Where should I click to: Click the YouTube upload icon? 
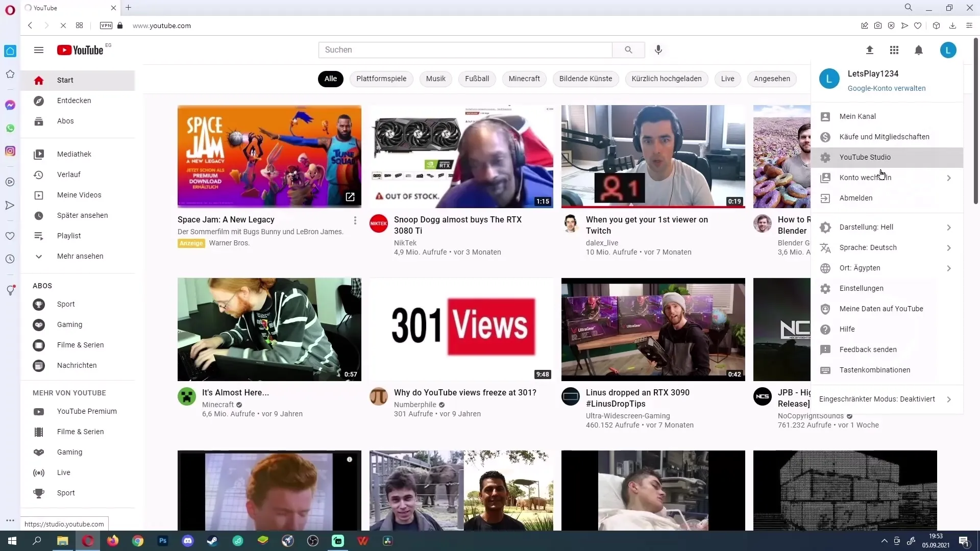(x=869, y=50)
